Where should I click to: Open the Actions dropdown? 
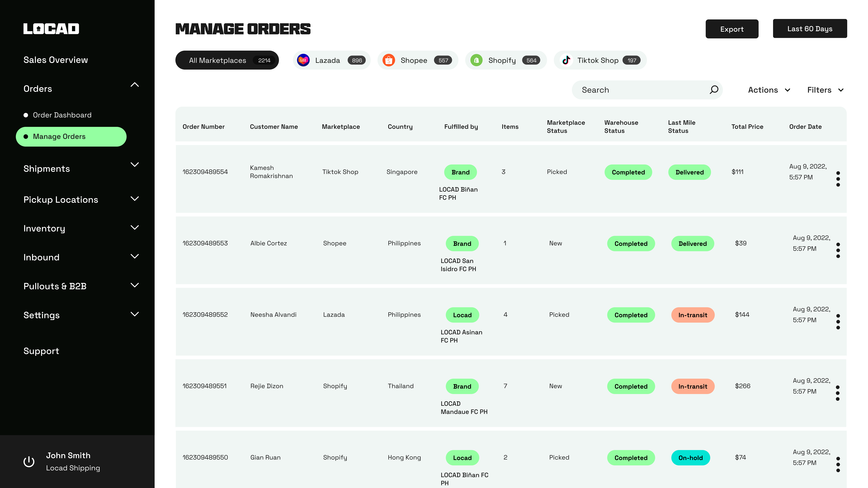(769, 90)
